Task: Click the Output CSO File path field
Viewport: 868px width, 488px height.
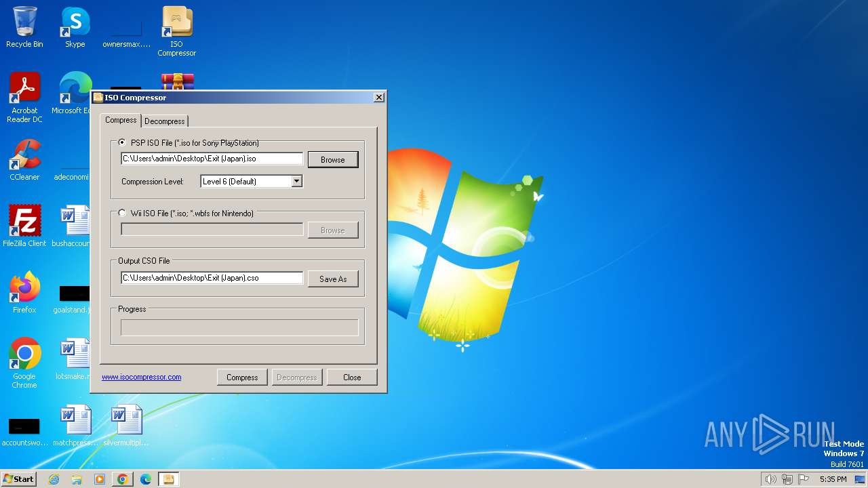Action: (x=212, y=278)
